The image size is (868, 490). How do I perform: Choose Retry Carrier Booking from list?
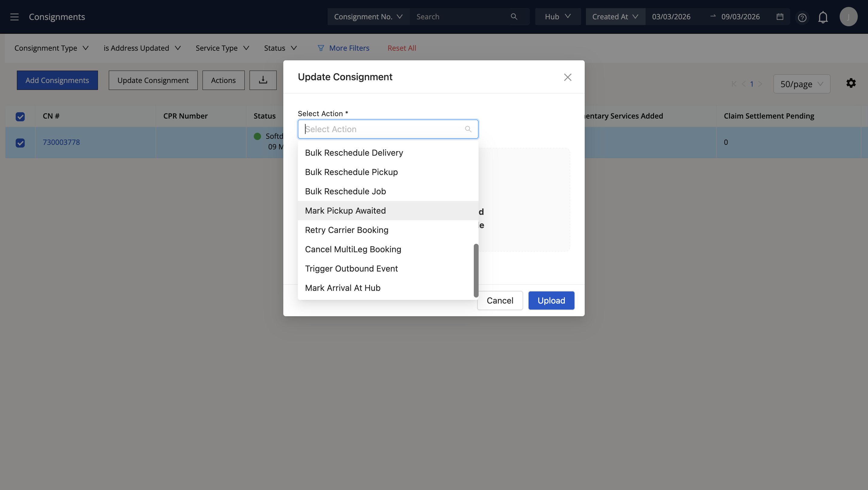point(346,230)
